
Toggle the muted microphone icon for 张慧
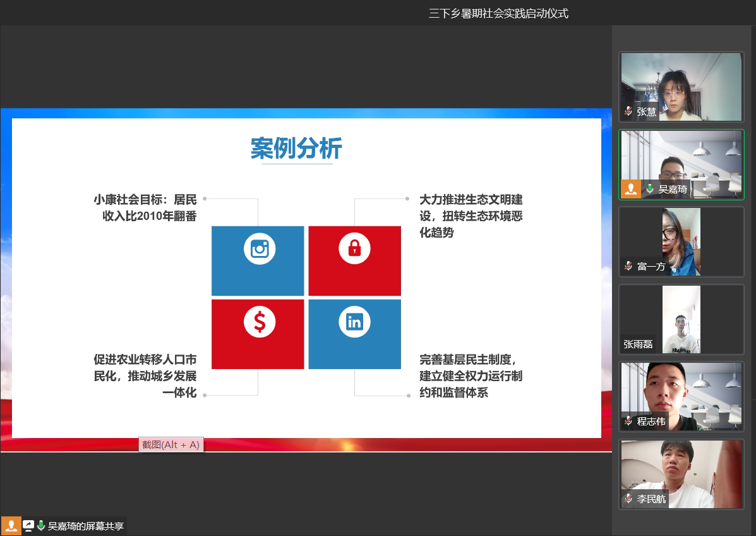628,111
